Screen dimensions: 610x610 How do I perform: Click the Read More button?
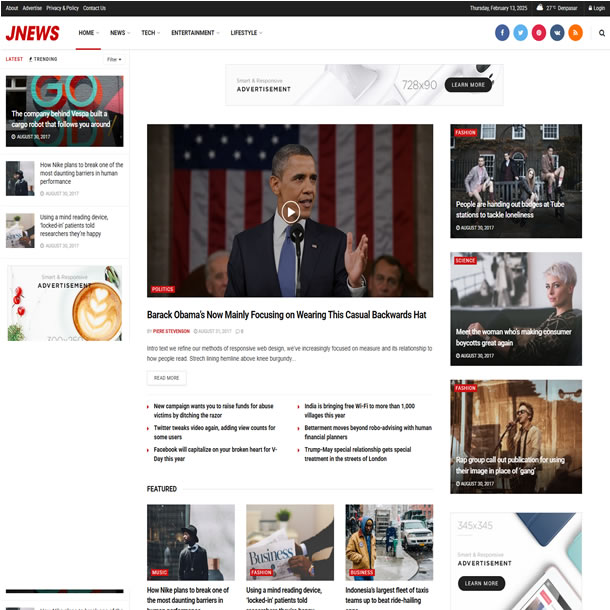(x=166, y=378)
